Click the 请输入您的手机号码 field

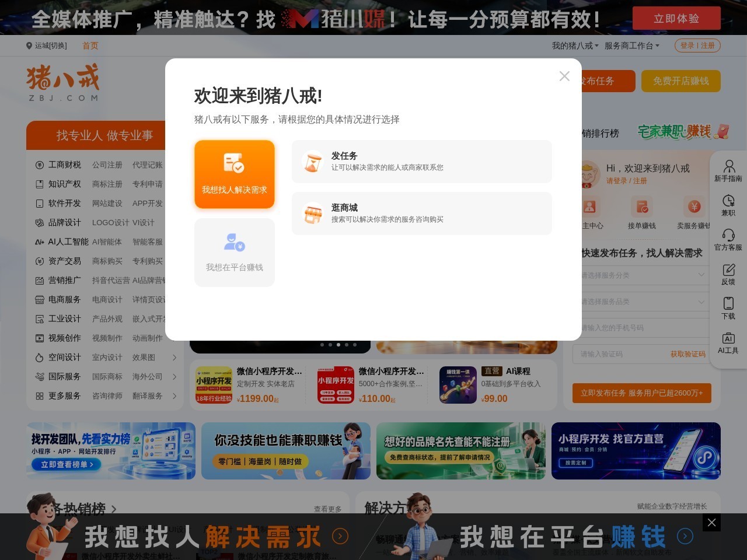click(x=642, y=328)
